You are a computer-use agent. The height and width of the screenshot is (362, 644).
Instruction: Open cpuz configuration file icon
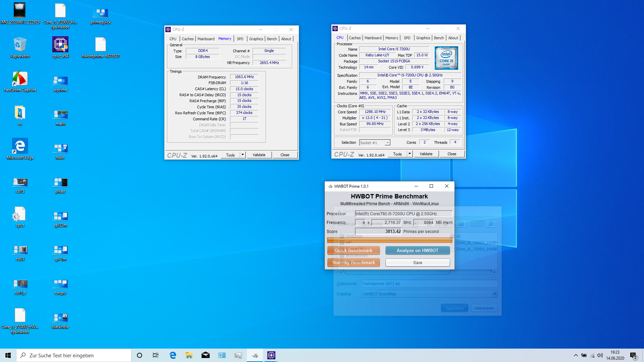20,217
